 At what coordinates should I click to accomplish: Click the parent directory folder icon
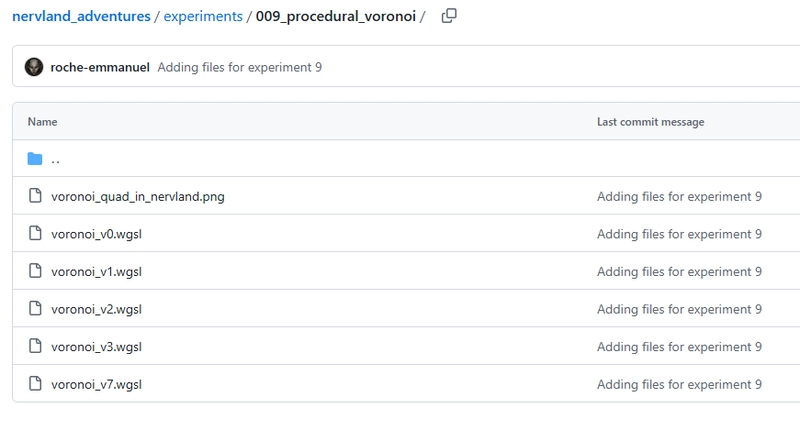coord(35,159)
